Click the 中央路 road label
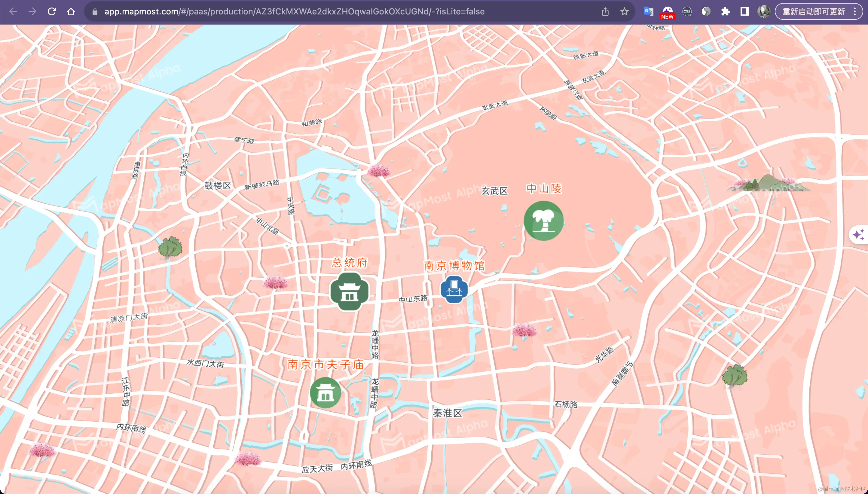Viewport: 868px width, 494px height. tap(291, 206)
